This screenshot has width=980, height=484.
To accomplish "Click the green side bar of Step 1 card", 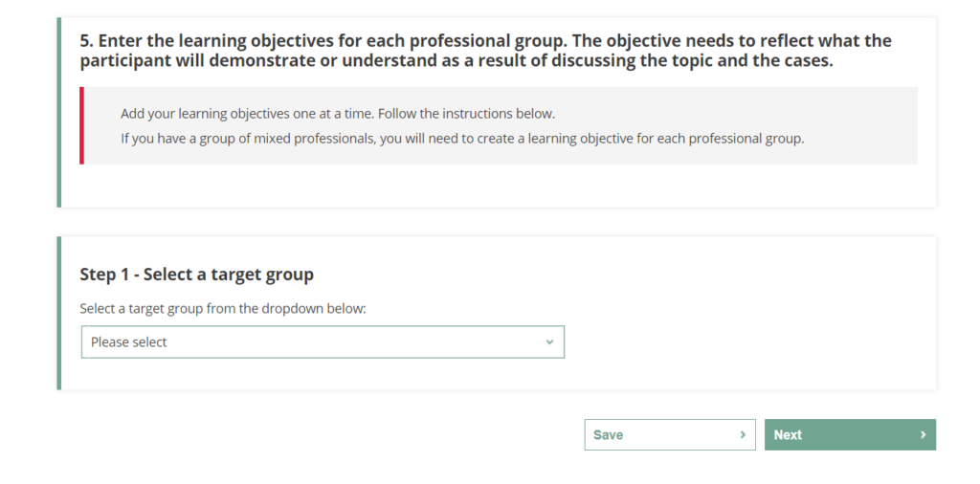I will [x=59, y=313].
